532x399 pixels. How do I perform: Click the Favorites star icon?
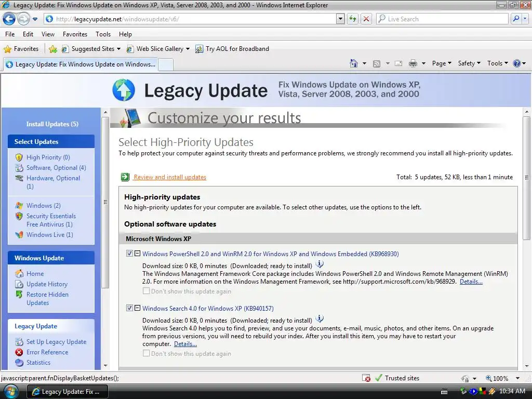7,49
